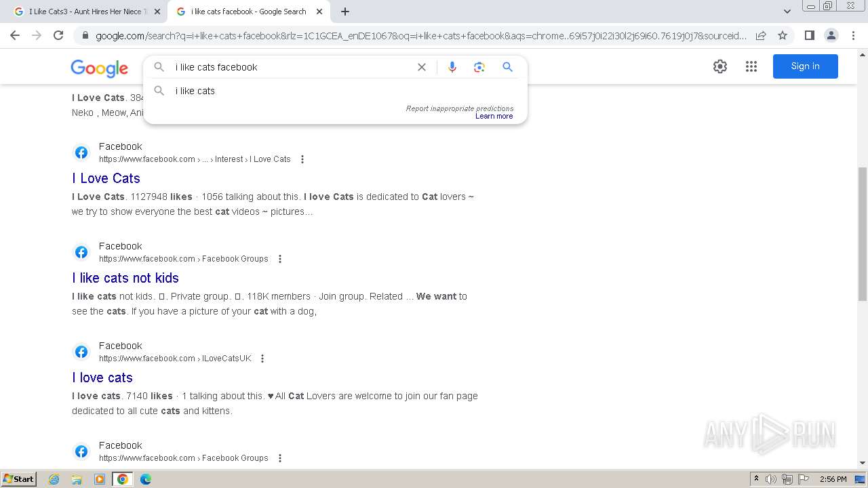Bookmark this page with star icon
The width and height of the screenshot is (868, 488).
point(783,35)
